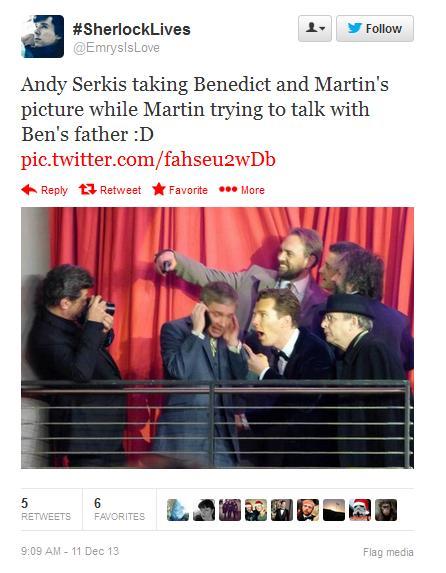Screen dimensions: 446x573
Task: Open the first favoriter avatar thumbnail
Action: 178,510
